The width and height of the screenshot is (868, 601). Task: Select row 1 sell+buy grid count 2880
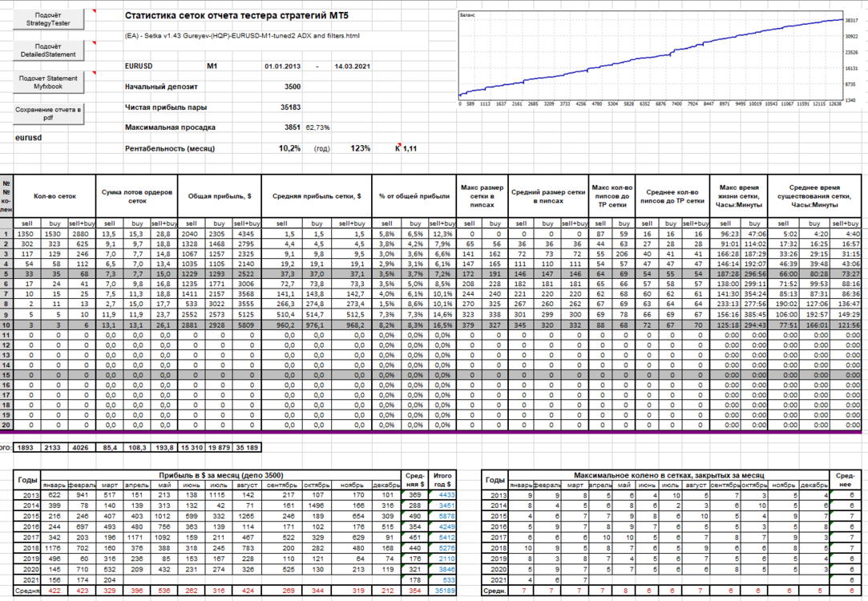(x=81, y=234)
